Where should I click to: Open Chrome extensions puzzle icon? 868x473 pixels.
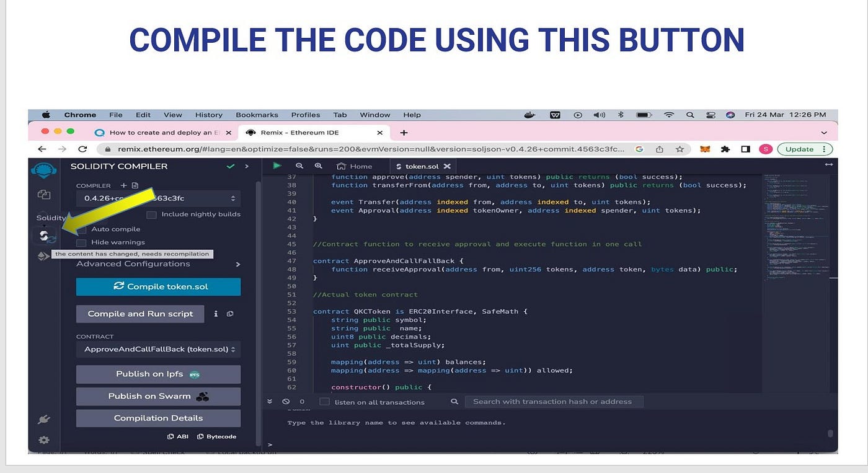coord(725,149)
